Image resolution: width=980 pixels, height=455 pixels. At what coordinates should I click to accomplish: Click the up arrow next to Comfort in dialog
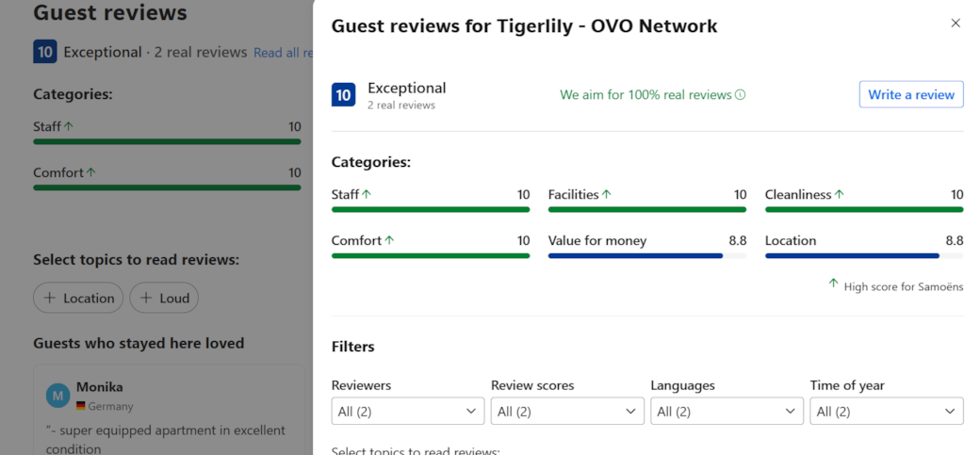click(x=389, y=240)
